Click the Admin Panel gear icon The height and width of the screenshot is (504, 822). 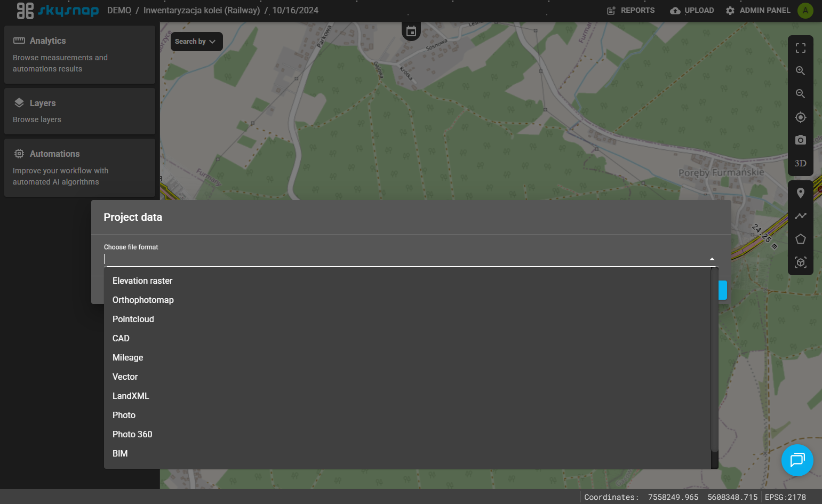(x=730, y=11)
